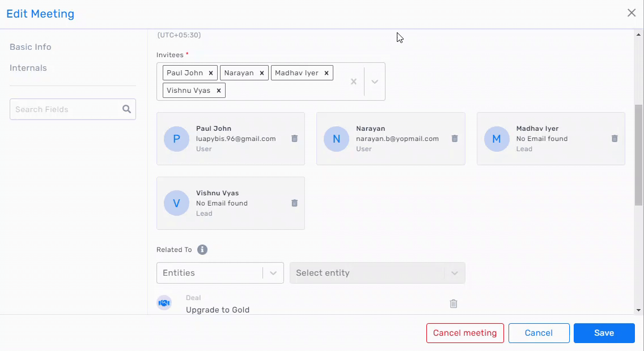Save the meeting changes
Viewport: 644px width, 351px height.
[604, 333]
